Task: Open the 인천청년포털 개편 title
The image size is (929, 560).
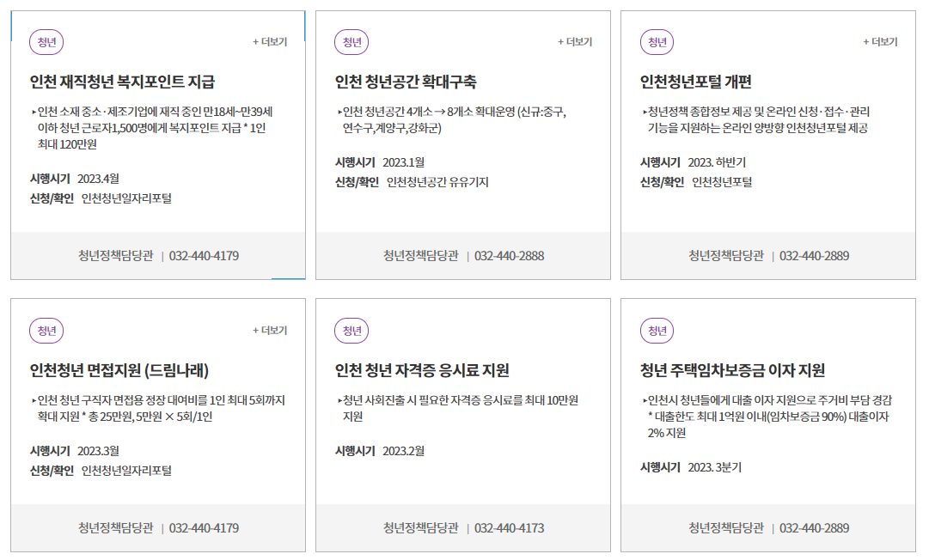Action: (x=696, y=82)
